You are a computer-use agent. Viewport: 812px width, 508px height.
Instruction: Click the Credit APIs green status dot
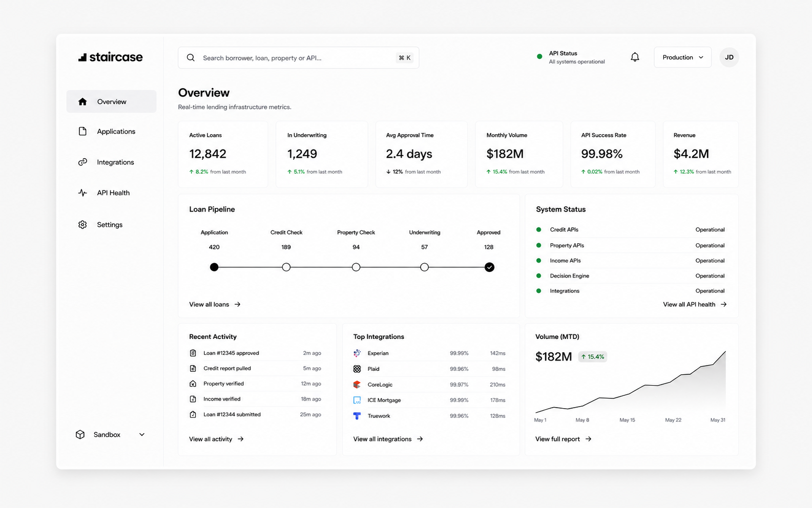(x=538, y=229)
